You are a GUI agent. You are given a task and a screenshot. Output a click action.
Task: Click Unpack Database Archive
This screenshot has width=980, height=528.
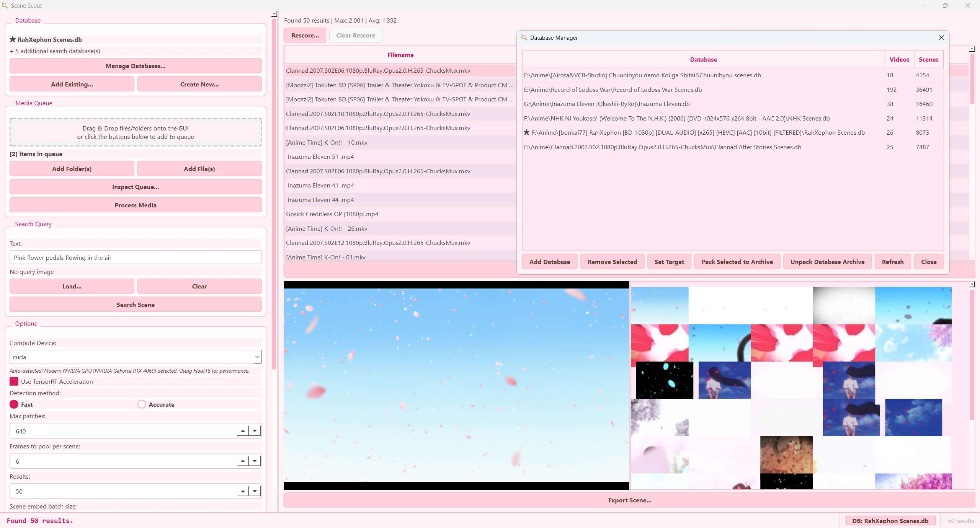(827, 262)
